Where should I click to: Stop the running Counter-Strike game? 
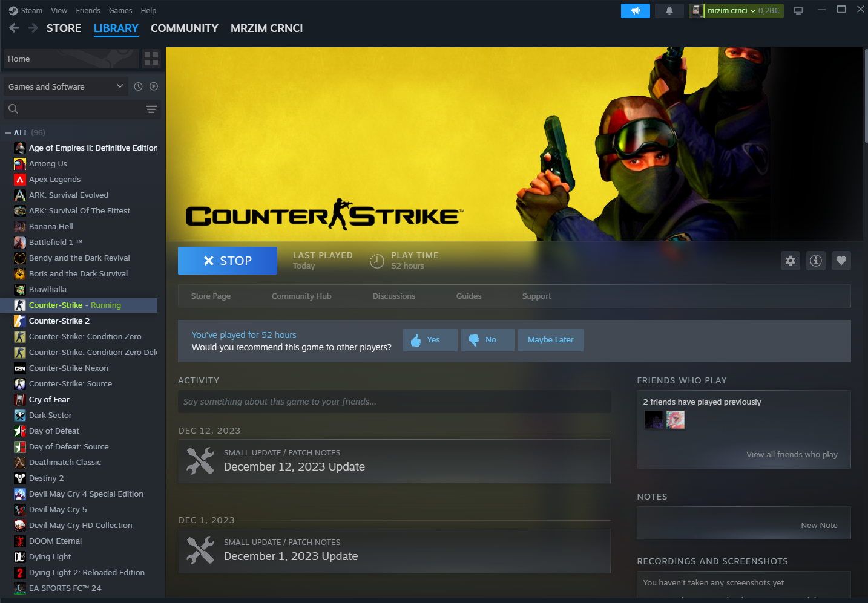tap(228, 261)
